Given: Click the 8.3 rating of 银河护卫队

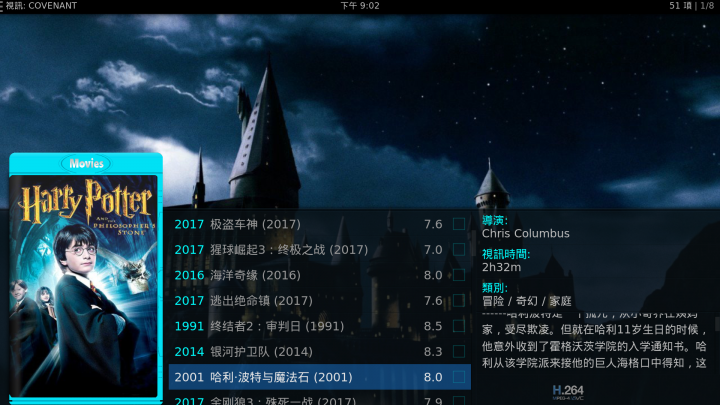Looking at the screenshot, I should (x=433, y=351).
